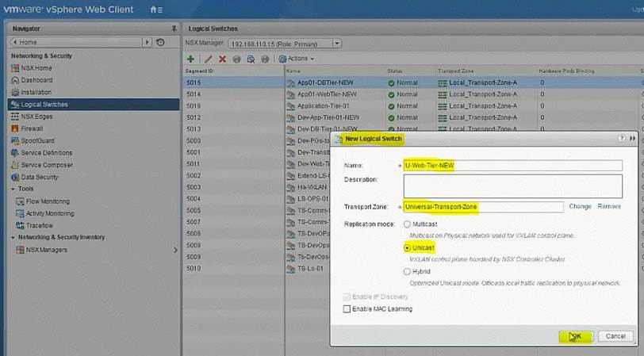Enable MAC Learning checkbox
Screen dimensions: 644x356
(347, 308)
